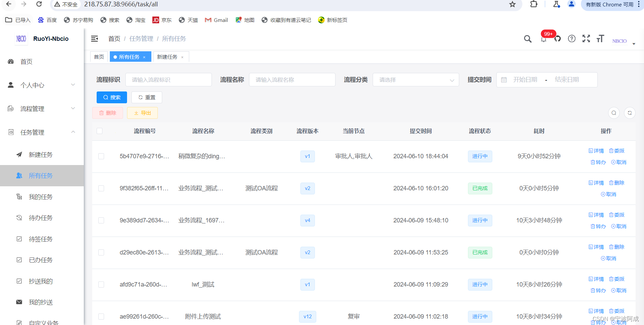
Task: Open the date range calendar icon
Action: tap(504, 80)
